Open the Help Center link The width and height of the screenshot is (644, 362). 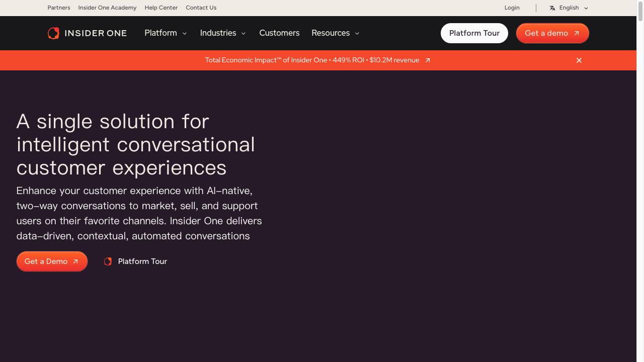tap(161, 8)
